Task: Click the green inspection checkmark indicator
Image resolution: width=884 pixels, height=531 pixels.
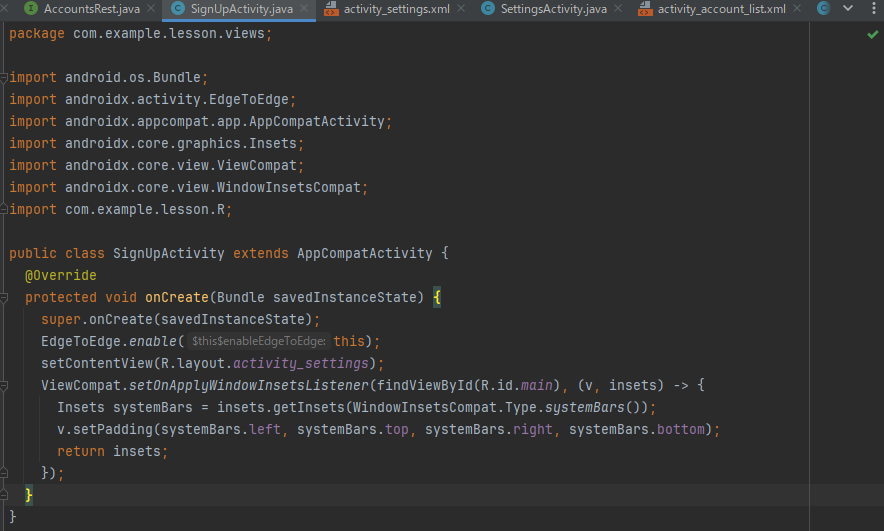Action: coord(873,35)
